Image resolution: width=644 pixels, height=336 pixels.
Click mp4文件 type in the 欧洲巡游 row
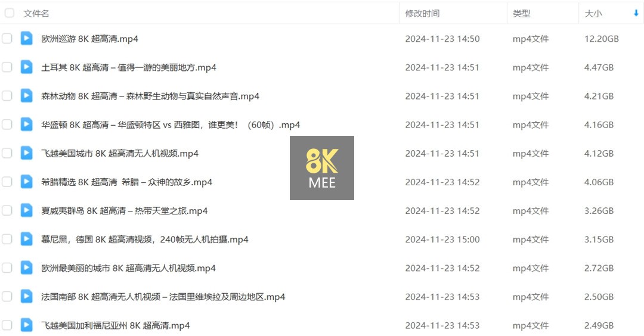tap(531, 39)
